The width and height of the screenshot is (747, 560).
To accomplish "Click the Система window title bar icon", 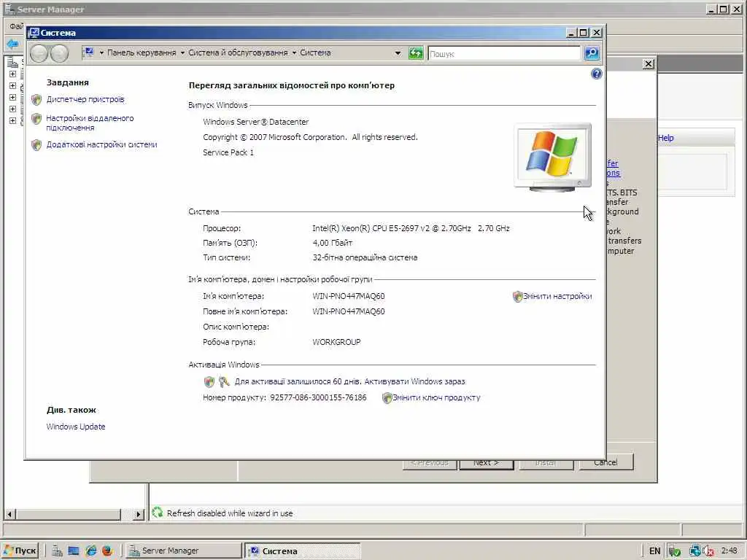I will click(x=34, y=33).
